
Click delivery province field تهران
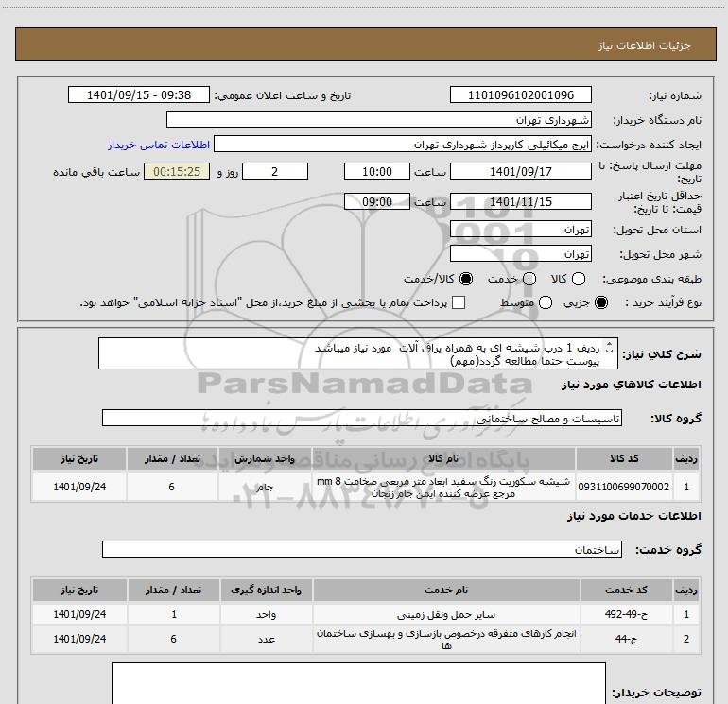pos(520,229)
